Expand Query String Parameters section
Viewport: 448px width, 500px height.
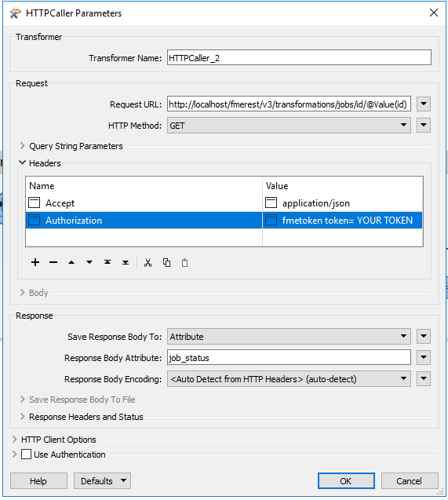[x=22, y=146]
